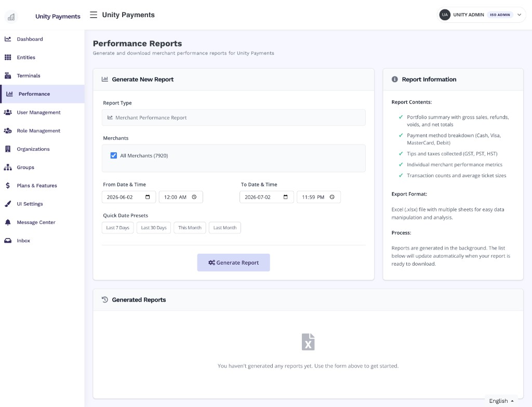Click the UA avatar circle

coord(445,15)
